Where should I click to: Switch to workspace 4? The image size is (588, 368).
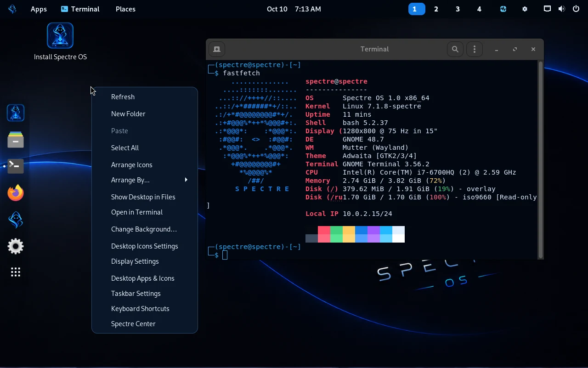[479, 9]
